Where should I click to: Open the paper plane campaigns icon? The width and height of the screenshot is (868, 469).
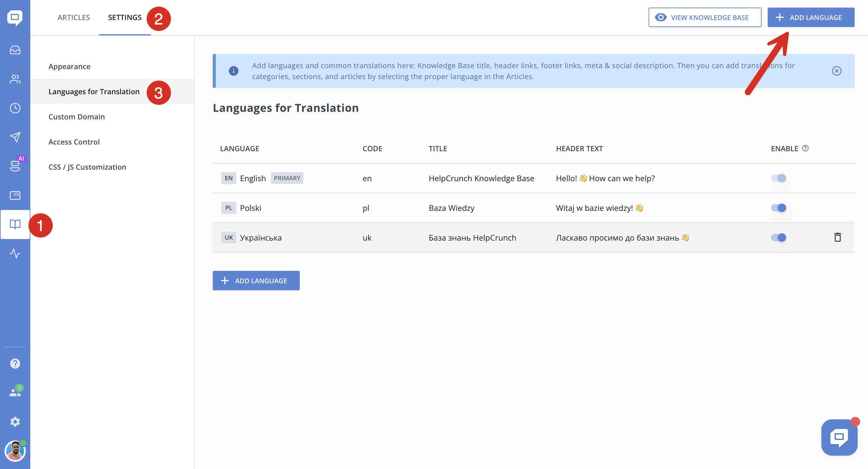15,137
